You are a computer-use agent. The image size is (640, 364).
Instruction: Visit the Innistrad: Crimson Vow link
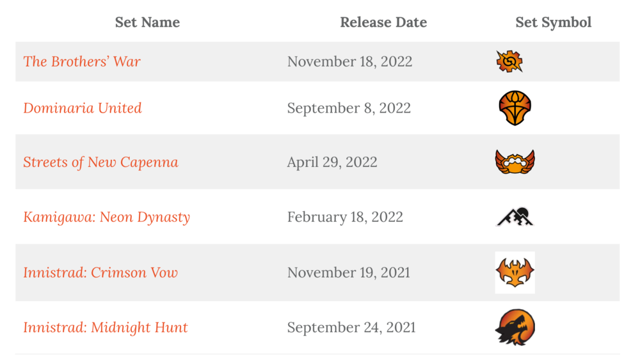click(x=100, y=273)
